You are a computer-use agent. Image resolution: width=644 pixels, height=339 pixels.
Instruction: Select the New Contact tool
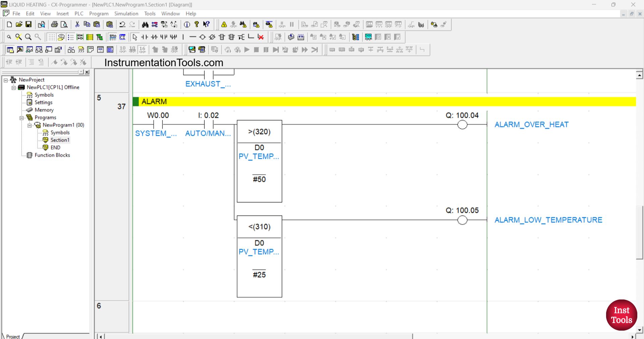(x=145, y=37)
